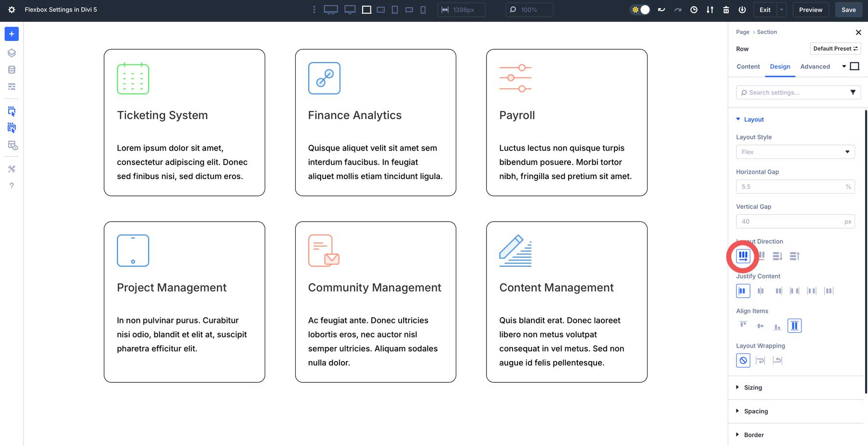The image size is (868, 446).
Task: Click the trash icon in top toolbar
Action: (x=726, y=10)
